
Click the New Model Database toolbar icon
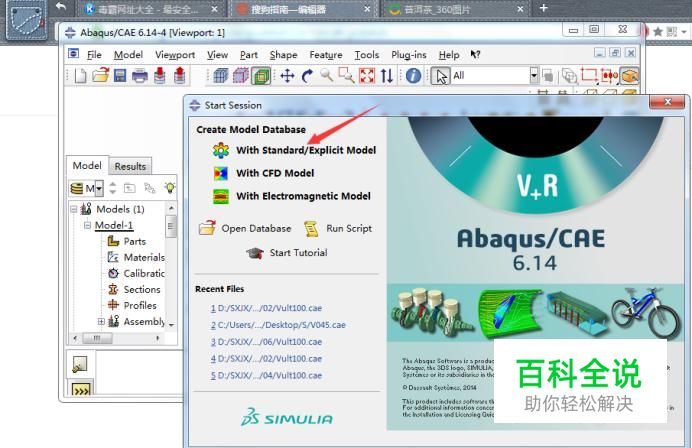[x=80, y=75]
